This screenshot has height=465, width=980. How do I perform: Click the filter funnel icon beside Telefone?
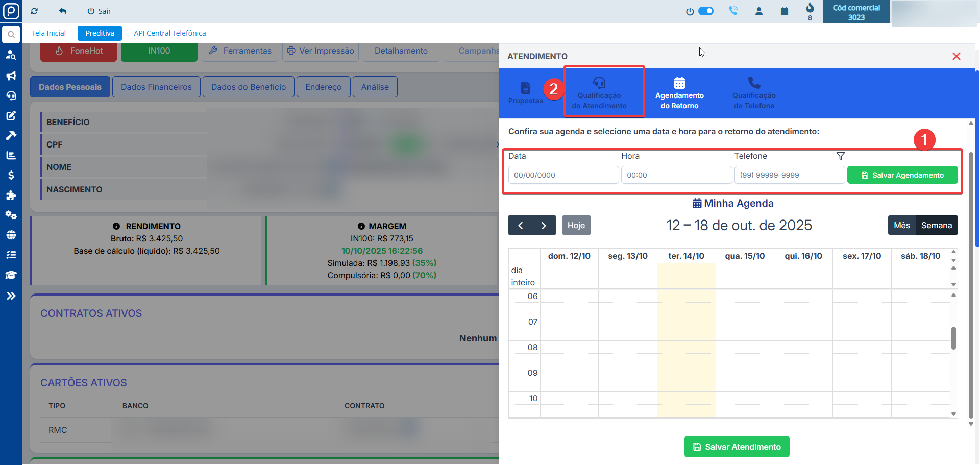point(840,156)
